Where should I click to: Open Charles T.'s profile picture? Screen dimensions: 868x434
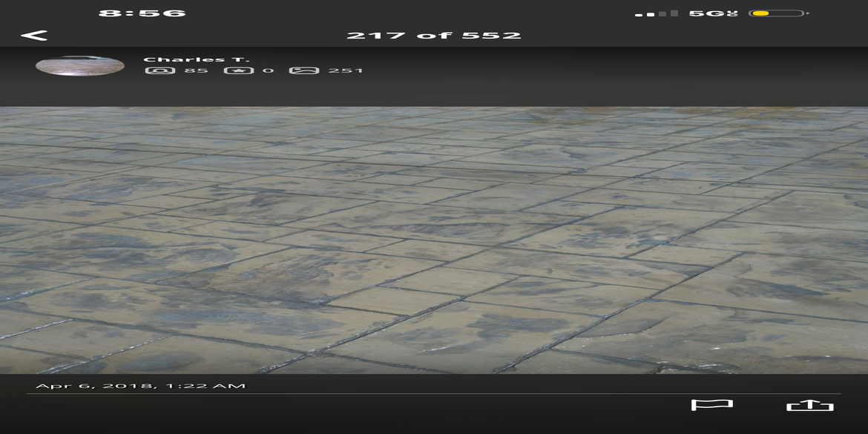(x=79, y=66)
